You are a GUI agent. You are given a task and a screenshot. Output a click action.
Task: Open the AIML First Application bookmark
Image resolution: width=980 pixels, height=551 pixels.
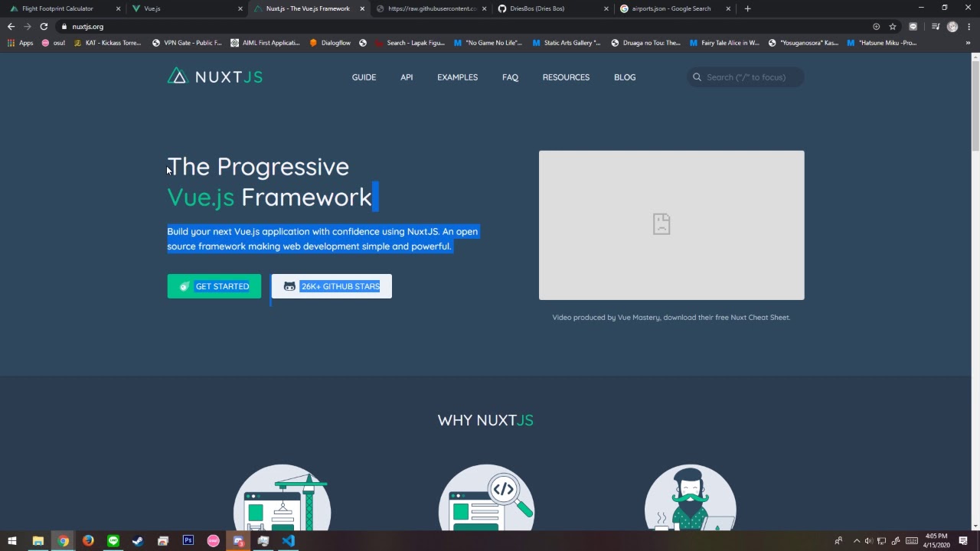point(266,43)
